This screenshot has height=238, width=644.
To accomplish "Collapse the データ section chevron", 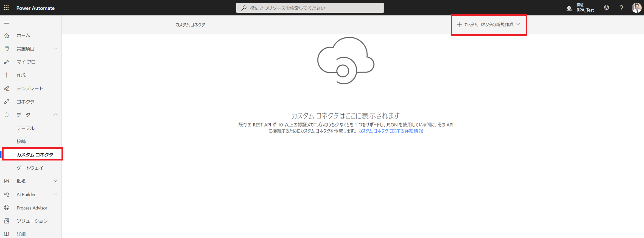I will [x=55, y=115].
